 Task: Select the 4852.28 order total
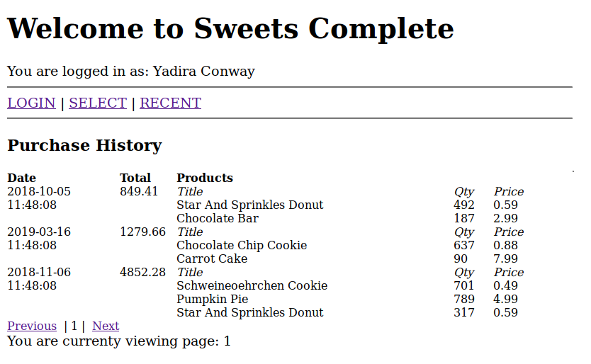click(x=142, y=273)
